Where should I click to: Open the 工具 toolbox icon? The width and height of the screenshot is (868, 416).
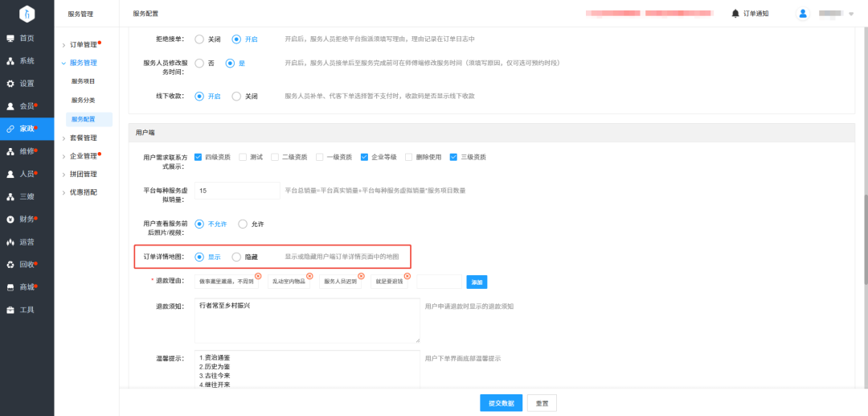pyautogui.click(x=10, y=311)
